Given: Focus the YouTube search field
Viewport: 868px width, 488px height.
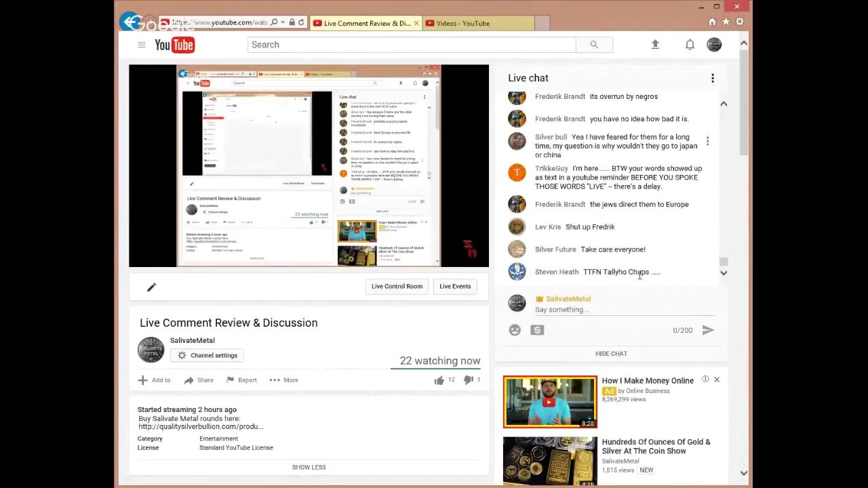Looking at the screenshot, I should (x=412, y=45).
